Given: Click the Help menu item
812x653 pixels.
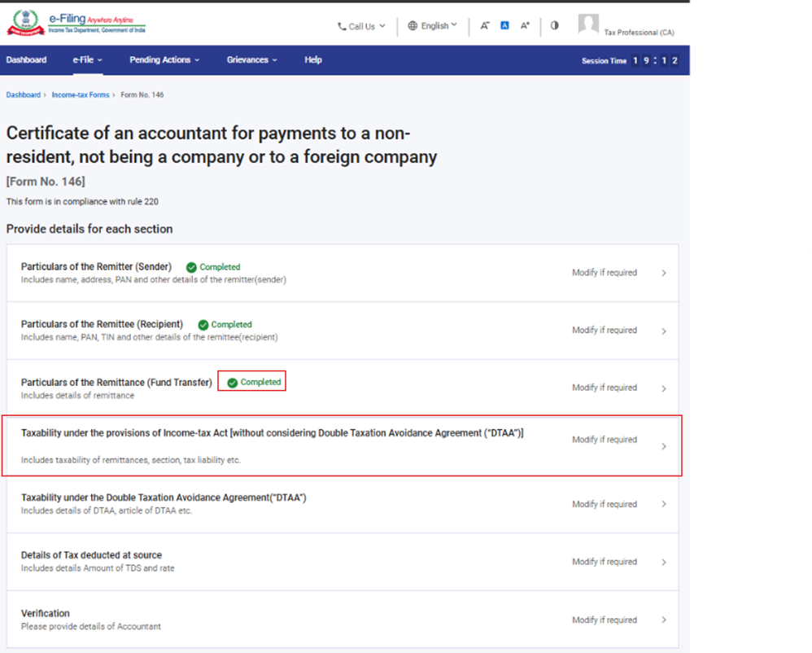Looking at the screenshot, I should [x=313, y=60].
